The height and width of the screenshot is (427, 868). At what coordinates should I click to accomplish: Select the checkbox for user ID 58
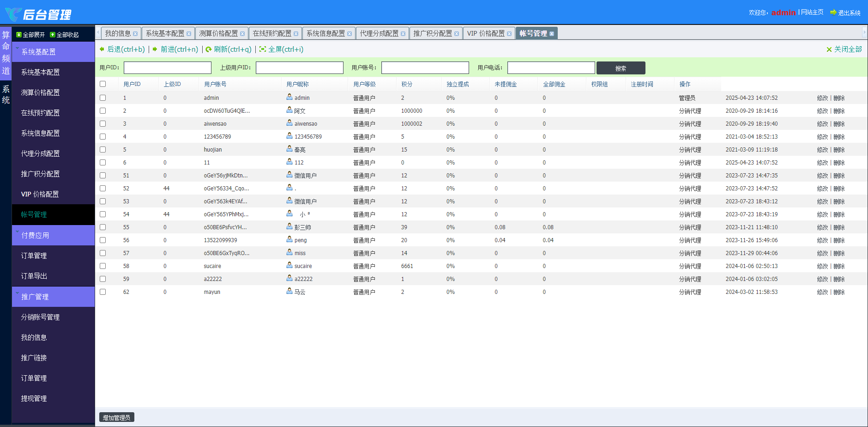(103, 266)
